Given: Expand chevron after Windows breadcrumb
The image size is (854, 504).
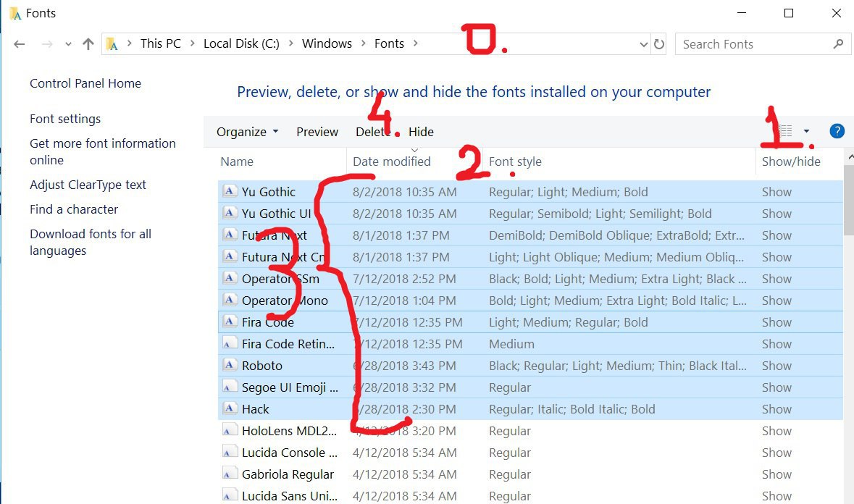Looking at the screenshot, I should tap(364, 43).
